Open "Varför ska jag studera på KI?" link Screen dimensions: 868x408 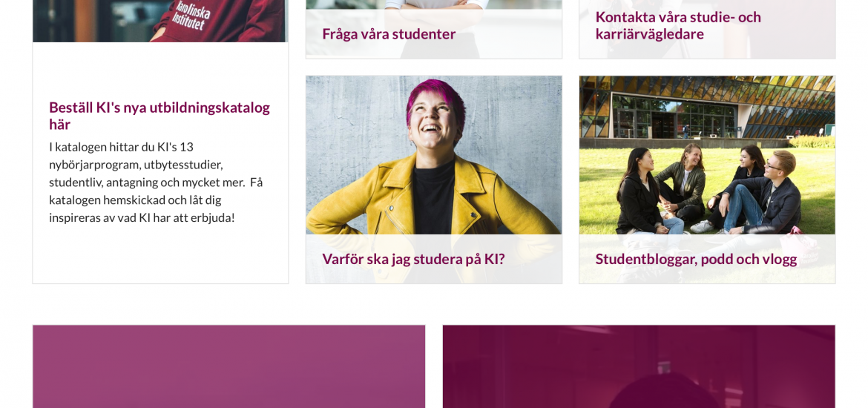pos(413,259)
